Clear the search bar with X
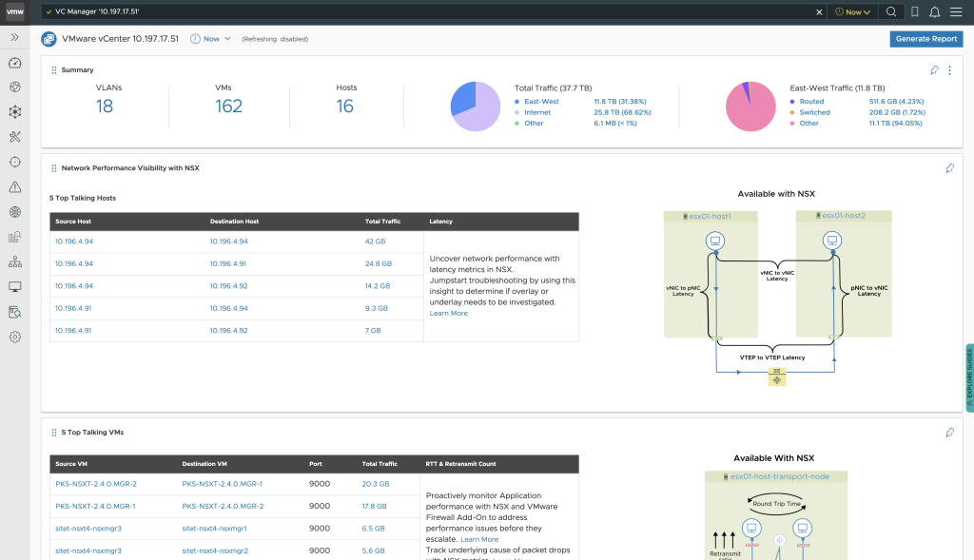Viewport: 974px width, 560px height. click(820, 12)
